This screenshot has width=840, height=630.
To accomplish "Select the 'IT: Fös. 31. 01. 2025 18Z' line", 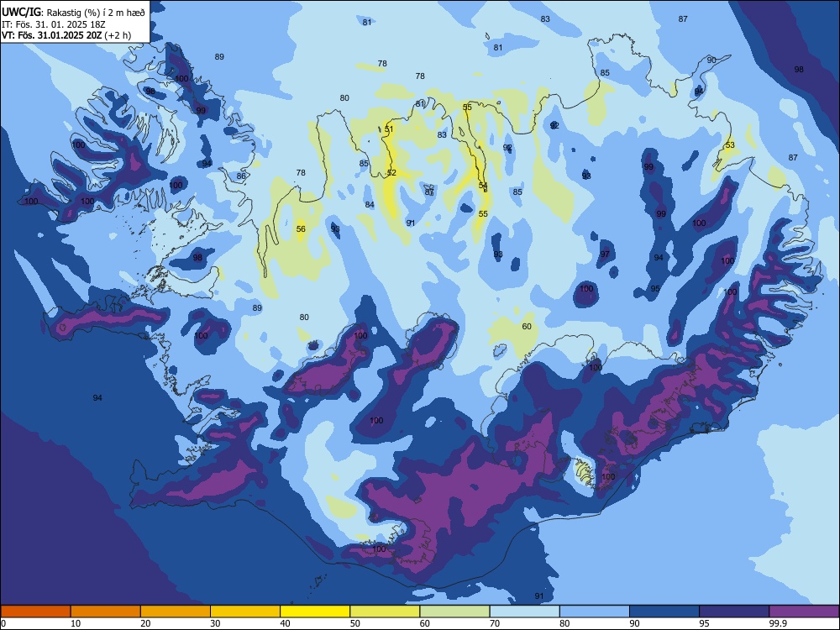I will tap(54, 24).
